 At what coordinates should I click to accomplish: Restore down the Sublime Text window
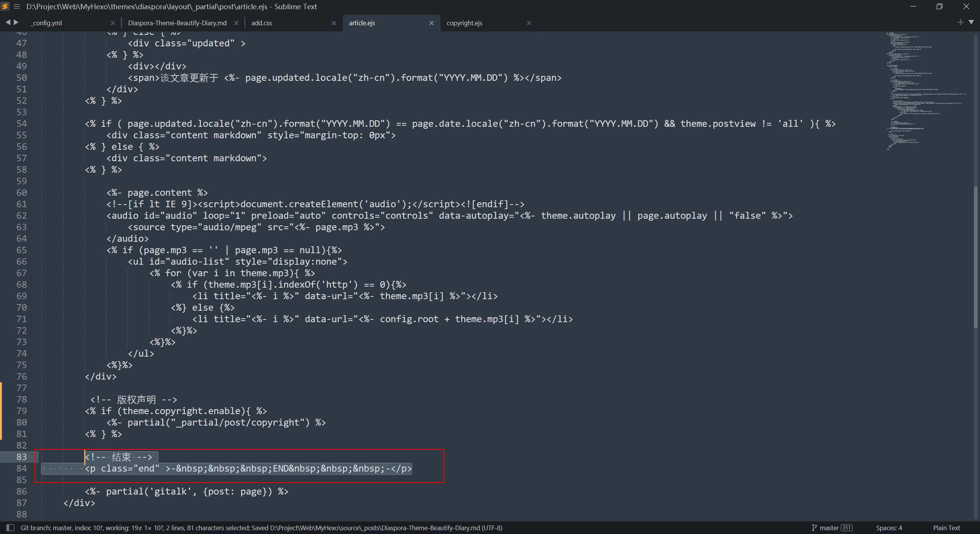pos(939,7)
